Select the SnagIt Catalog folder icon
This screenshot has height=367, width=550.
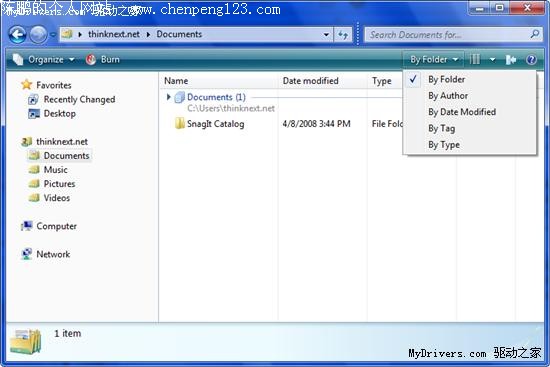click(x=180, y=124)
